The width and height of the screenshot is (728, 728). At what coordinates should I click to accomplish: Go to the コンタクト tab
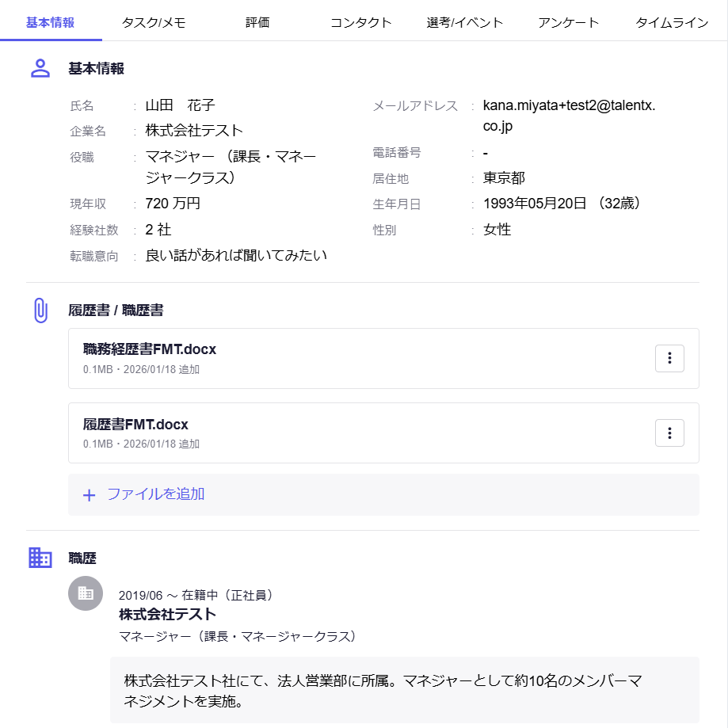(x=360, y=22)
